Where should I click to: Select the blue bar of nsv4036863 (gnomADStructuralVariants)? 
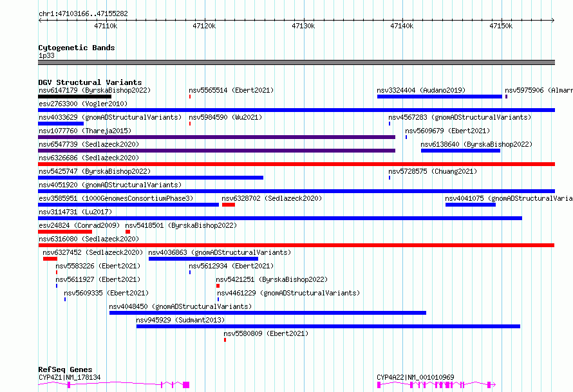203,259
